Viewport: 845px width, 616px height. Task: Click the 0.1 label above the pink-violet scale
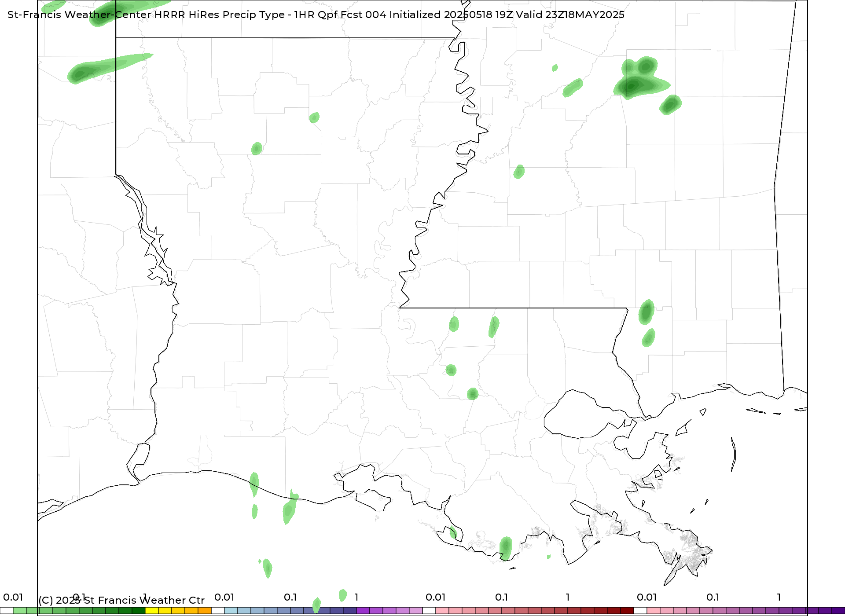(713, 597)
